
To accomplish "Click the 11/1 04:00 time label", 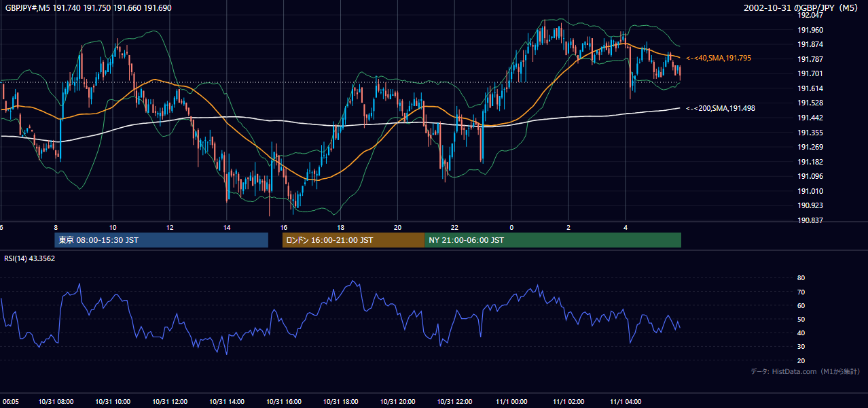I will (626, 402).
